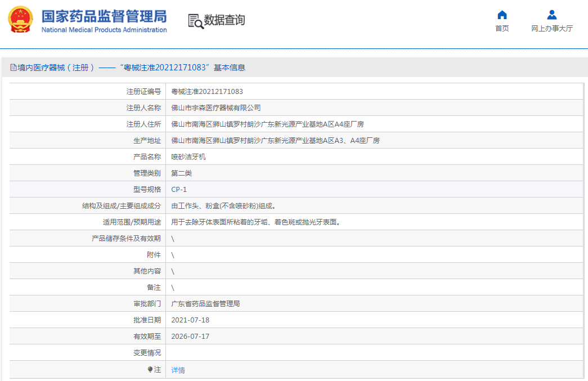Click the home (首页) house icon

(502, 15)
